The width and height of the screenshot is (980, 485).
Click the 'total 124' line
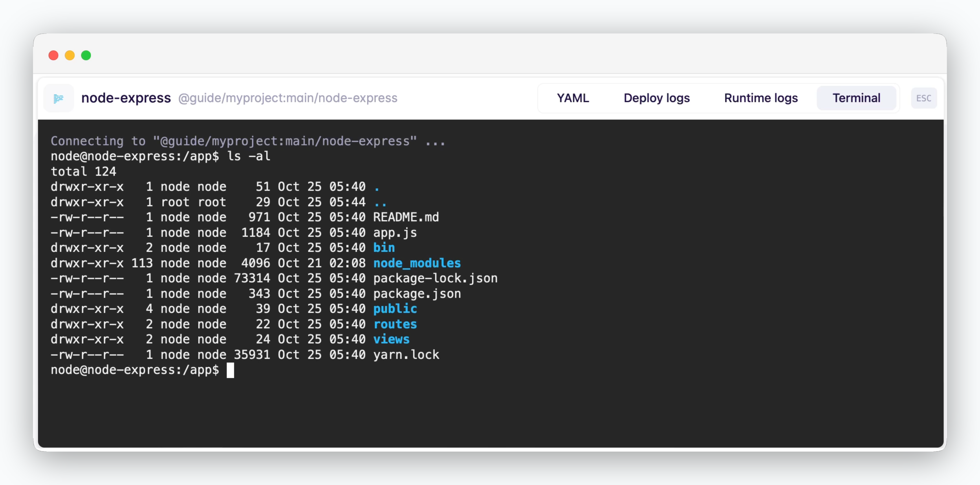[x=83, y=172]
